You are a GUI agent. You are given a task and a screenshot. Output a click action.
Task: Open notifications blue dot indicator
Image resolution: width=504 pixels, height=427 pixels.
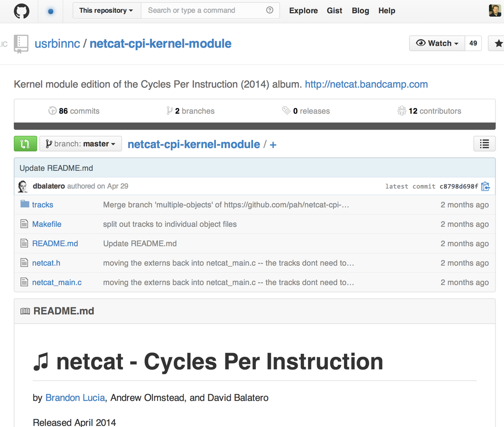click(50, 11)
